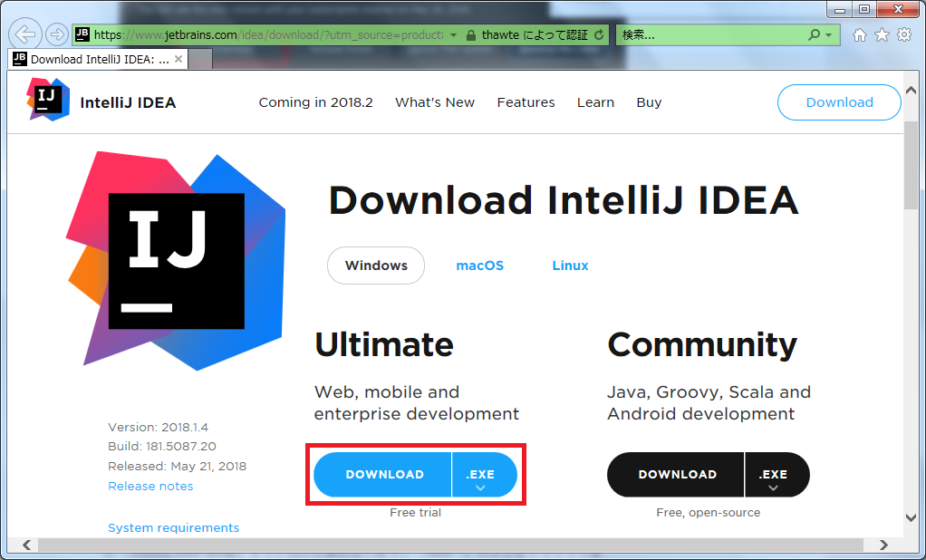
Task: Minimize the browser window
Action: pyautogui.click(x=839, y=10)
